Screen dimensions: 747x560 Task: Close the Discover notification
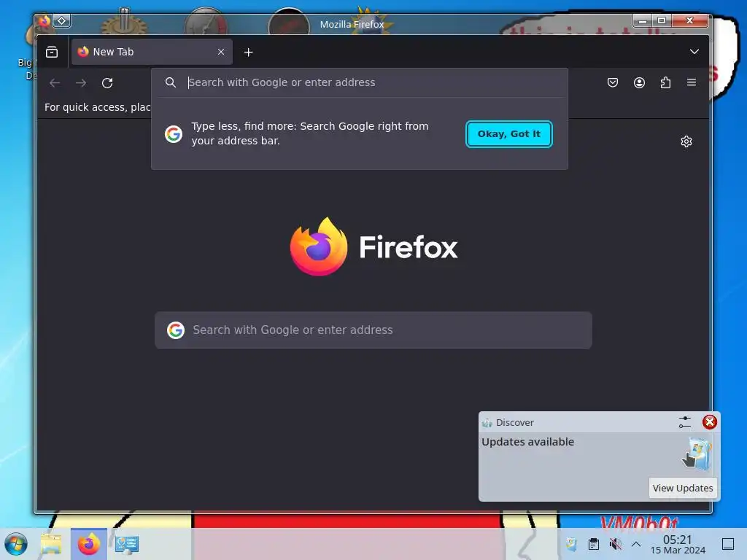[x=709, y=422]
